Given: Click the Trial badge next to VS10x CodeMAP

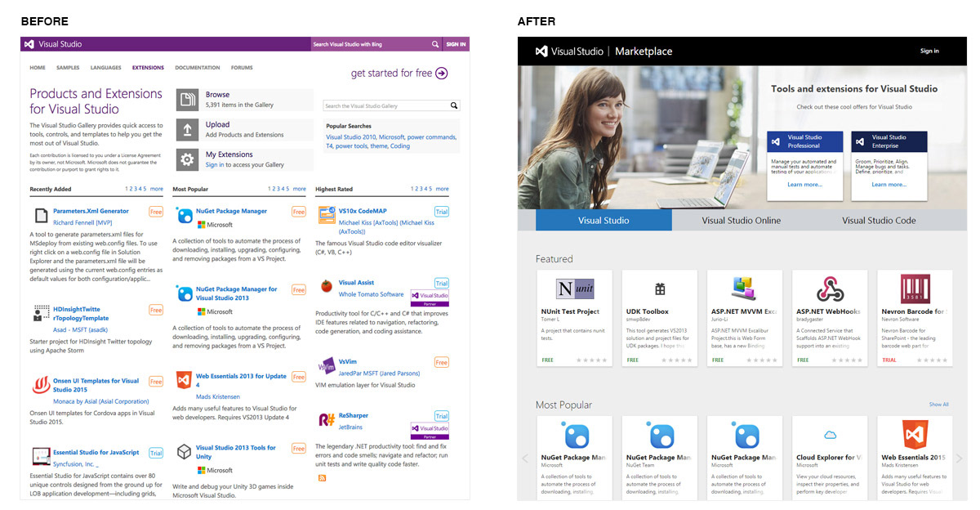Looking at the screenshot, I should click(442, 212).
